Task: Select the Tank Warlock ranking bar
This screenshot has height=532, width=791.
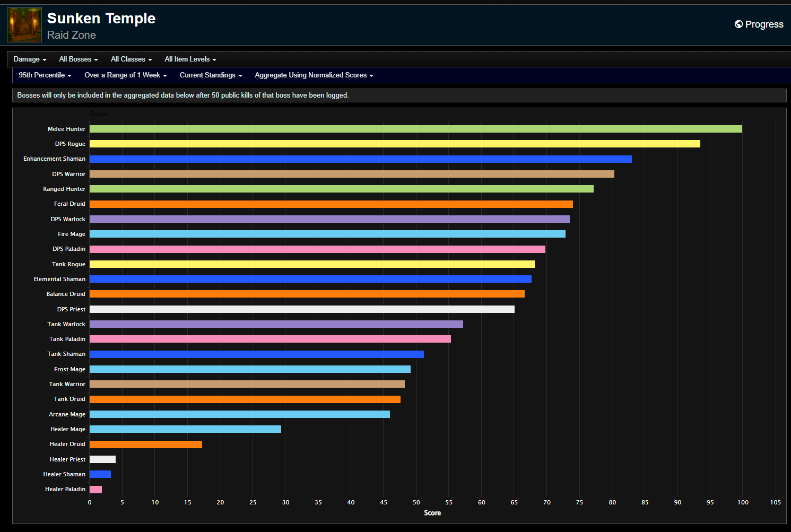Action: [276, 324]
